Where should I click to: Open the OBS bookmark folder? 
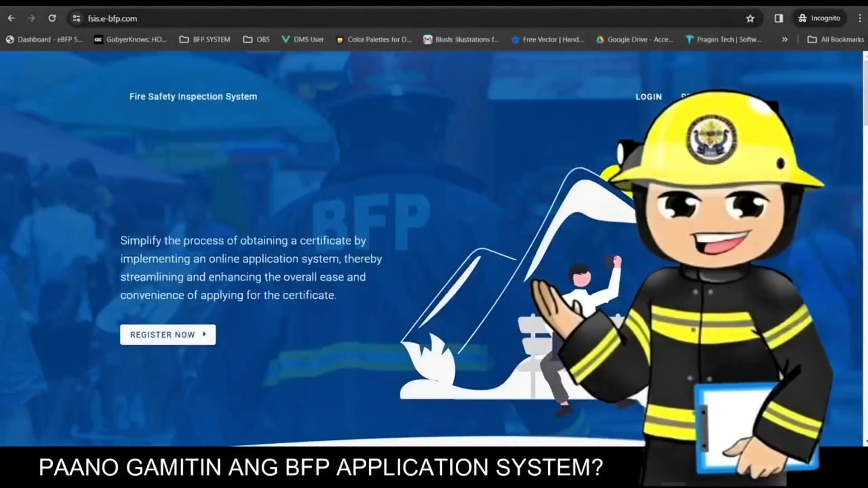256,39
